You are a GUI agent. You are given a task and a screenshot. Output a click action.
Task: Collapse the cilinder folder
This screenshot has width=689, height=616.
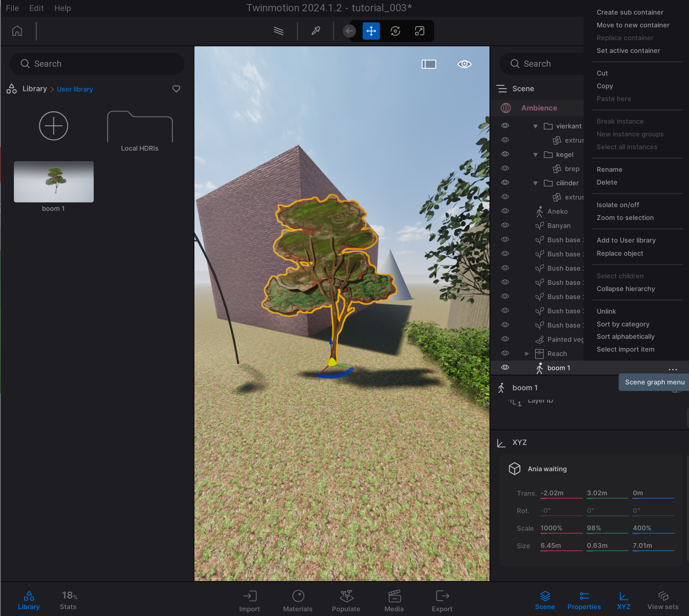[535, 183]
